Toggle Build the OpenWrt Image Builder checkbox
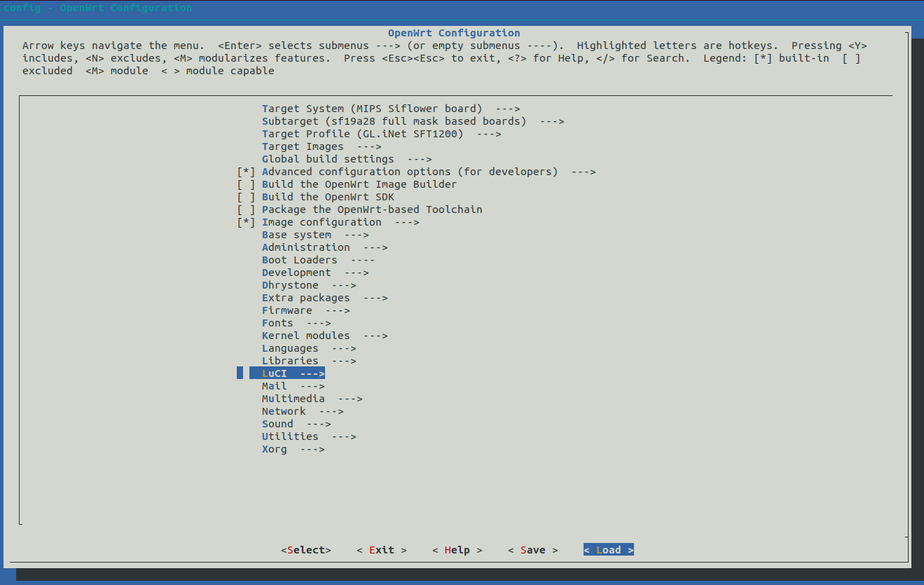Screen dimensions: 924x585 tap(246, 184)
